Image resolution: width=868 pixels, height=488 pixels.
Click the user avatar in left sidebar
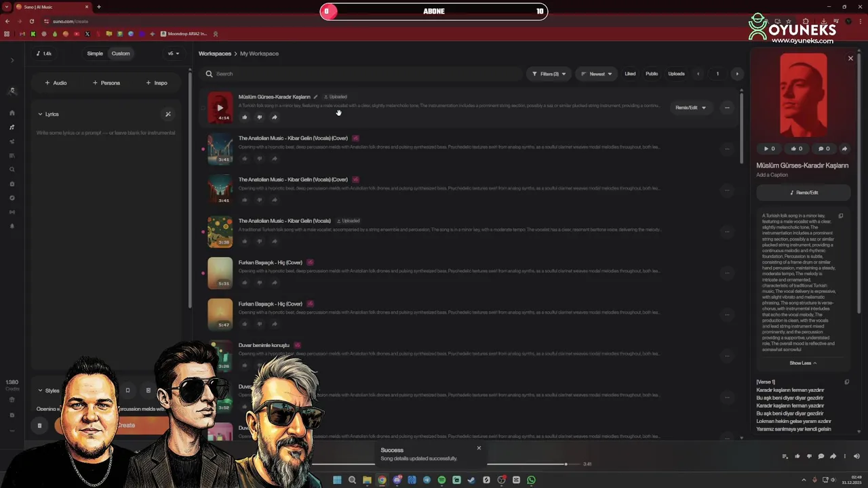tap(12, 91)
